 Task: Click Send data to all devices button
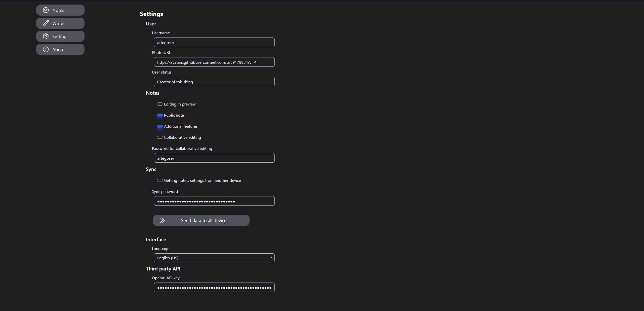[201, 220]
